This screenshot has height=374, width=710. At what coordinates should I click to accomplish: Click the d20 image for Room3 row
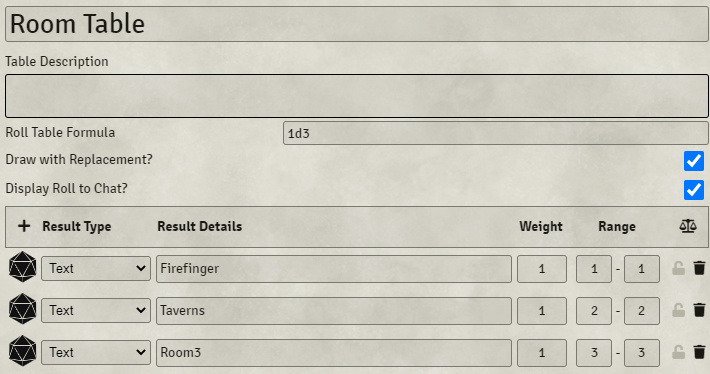[23, 351]
